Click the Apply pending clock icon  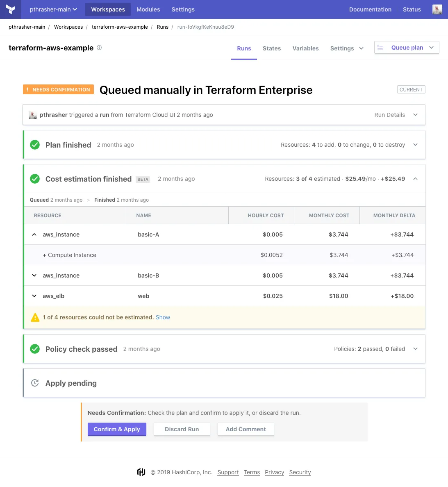[35, 383]
